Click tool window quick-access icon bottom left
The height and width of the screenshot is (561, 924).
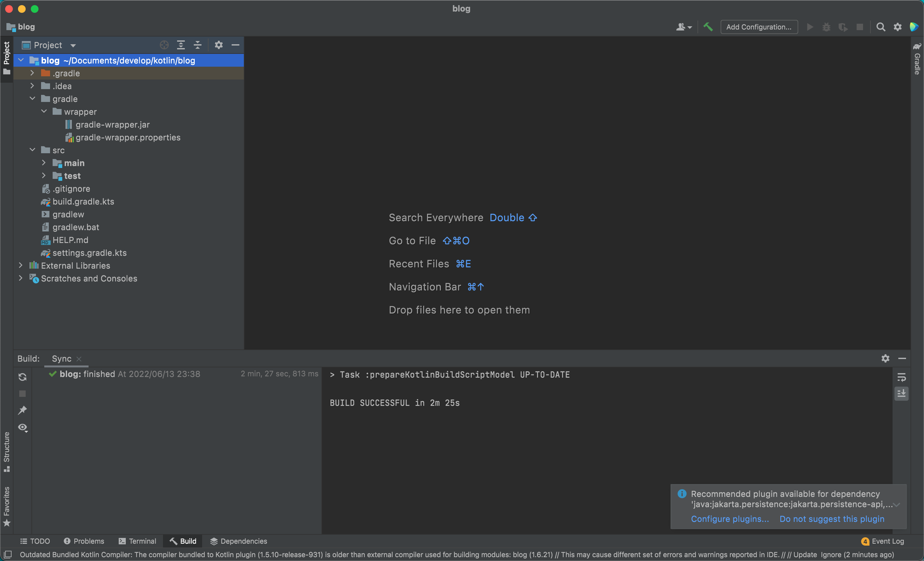point(7,554)
